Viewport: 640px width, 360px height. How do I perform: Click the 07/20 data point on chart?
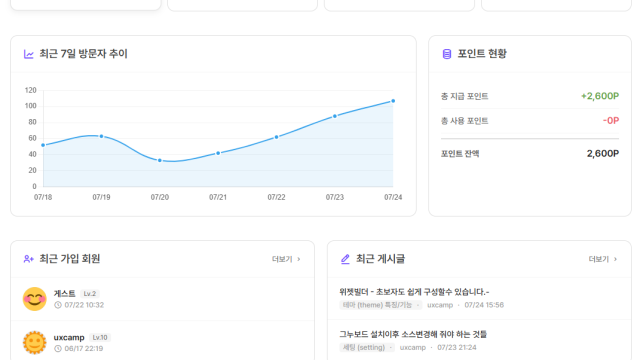click(160, 160)
